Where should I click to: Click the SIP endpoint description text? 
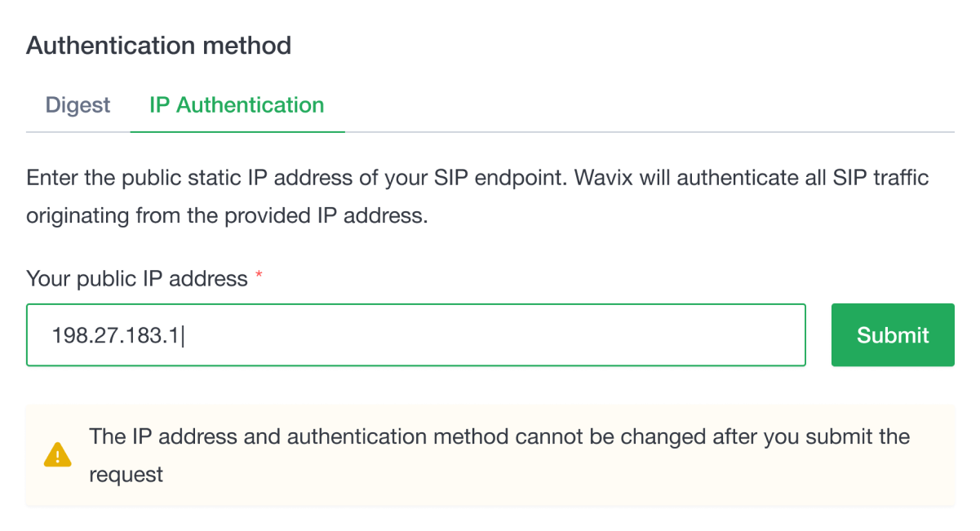click(x=477, y=196)
